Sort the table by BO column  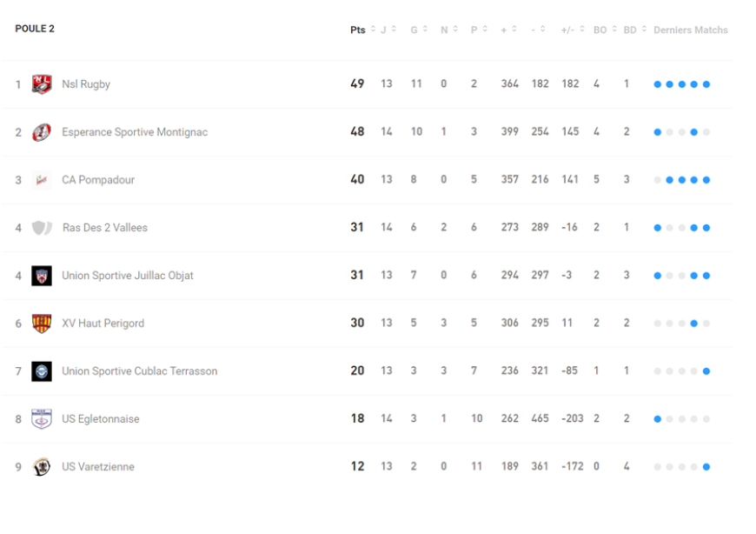(604, 30)
